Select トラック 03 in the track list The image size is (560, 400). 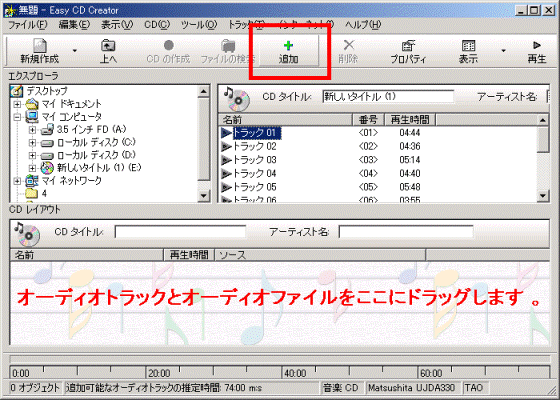tap(255, 160)
